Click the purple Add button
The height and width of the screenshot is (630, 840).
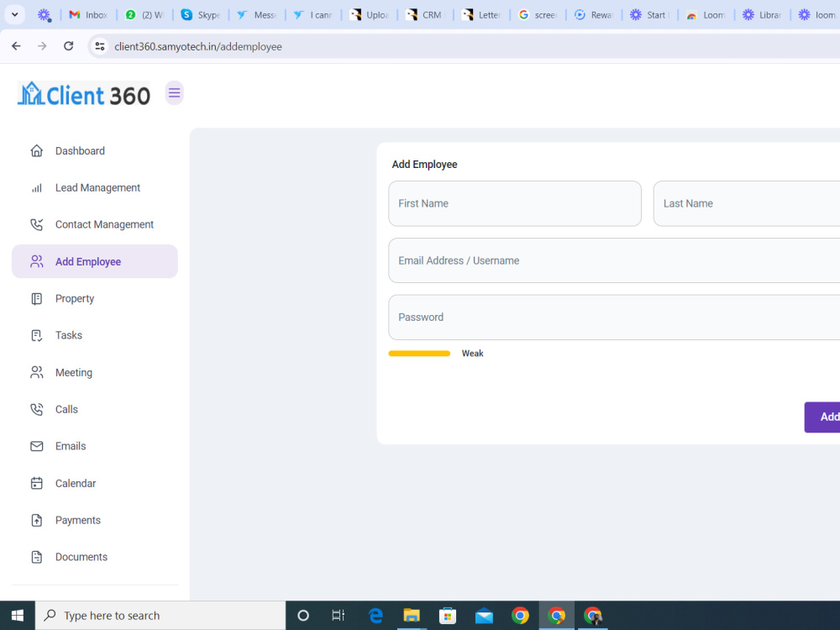click(822, 417)
